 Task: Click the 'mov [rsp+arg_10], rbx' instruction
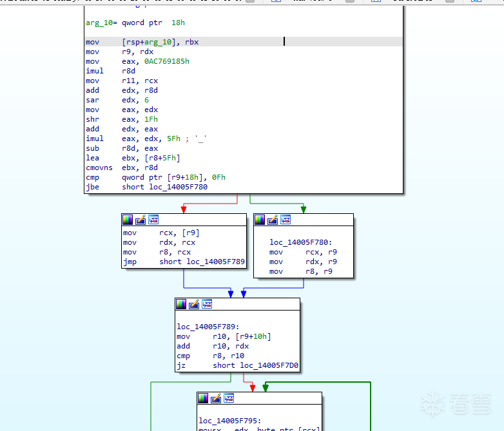click(142, 42)
